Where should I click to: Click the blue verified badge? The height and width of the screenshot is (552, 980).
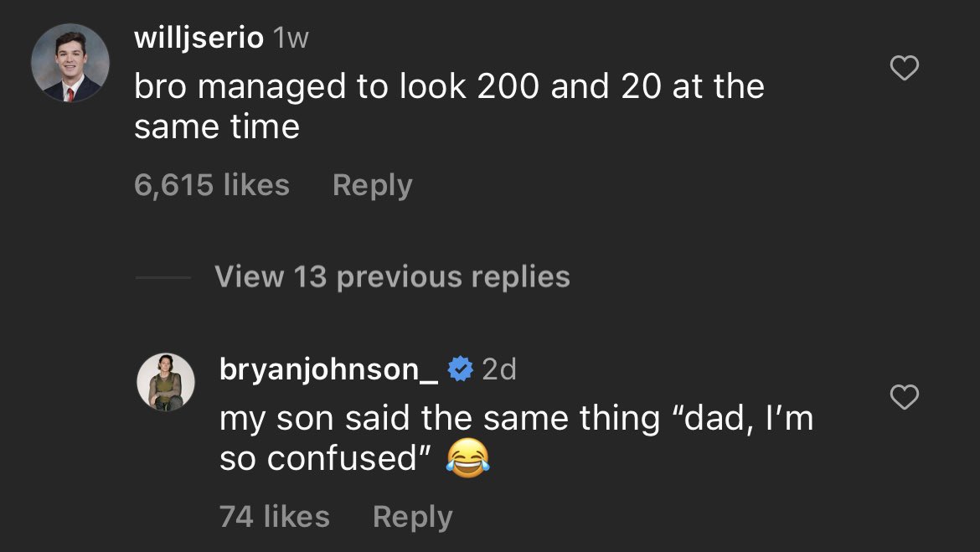tap(460, 369)
